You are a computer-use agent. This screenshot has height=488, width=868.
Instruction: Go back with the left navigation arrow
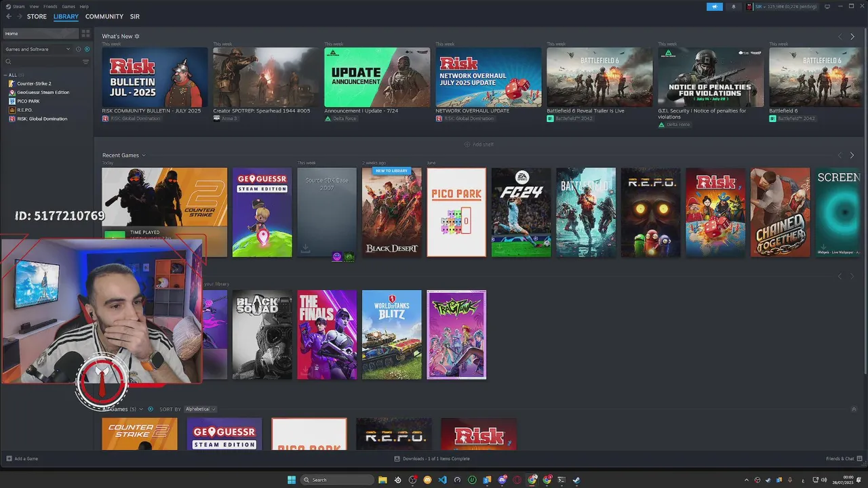[x=9, y=16]
